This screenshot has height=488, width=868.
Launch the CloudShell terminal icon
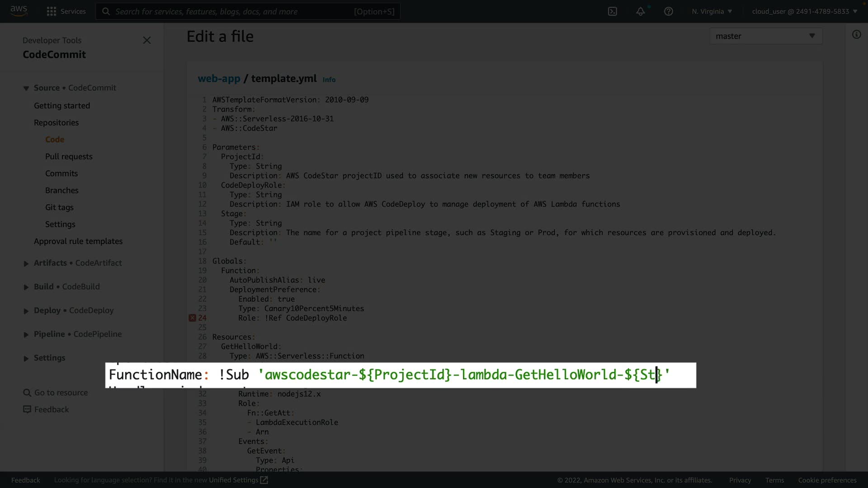(612, 11)
